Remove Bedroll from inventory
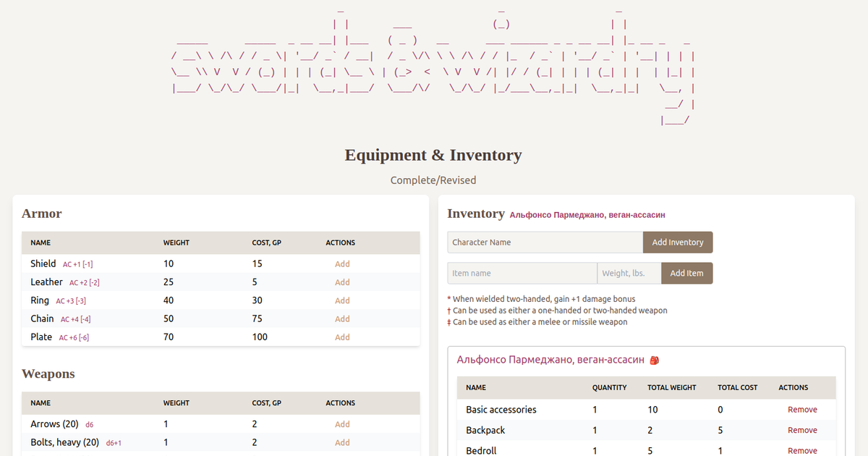Image resolution: width=868 pixels, height=456 pixels. (x=802, y=450)
